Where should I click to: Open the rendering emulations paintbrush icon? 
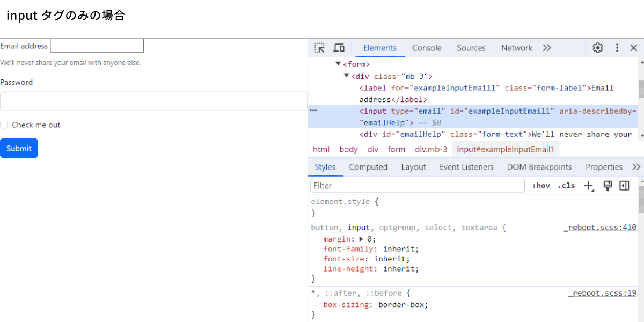(608, 186)
